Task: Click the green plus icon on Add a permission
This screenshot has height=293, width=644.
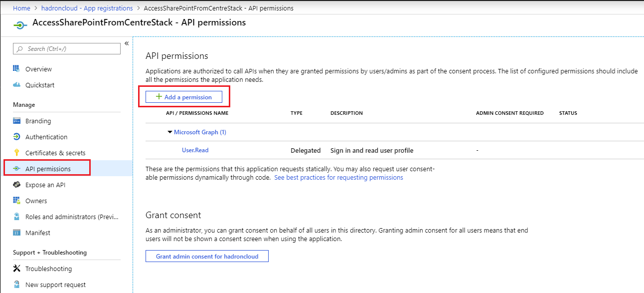Action: [x=159, y=97]
